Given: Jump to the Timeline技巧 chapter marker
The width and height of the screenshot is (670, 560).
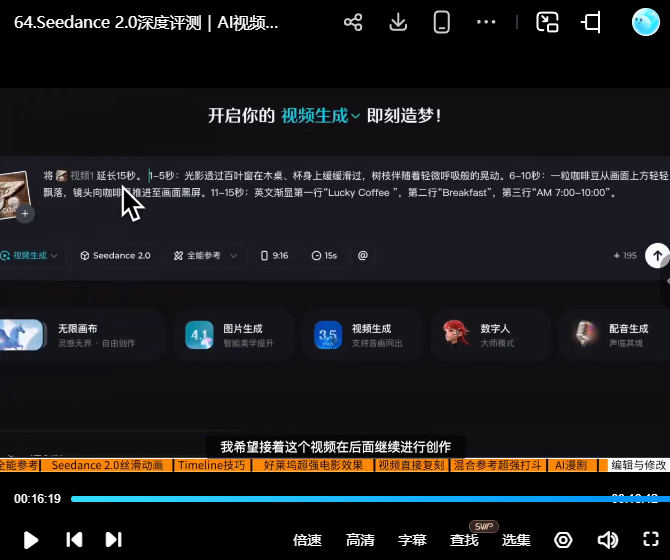Looking at the screenshot, I should click(211, 466).
